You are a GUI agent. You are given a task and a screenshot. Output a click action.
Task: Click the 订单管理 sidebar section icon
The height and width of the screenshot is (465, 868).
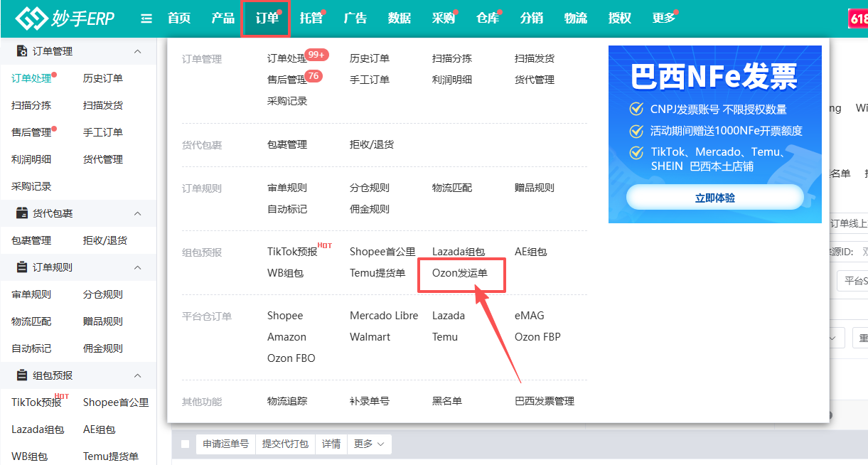point(21,51)
